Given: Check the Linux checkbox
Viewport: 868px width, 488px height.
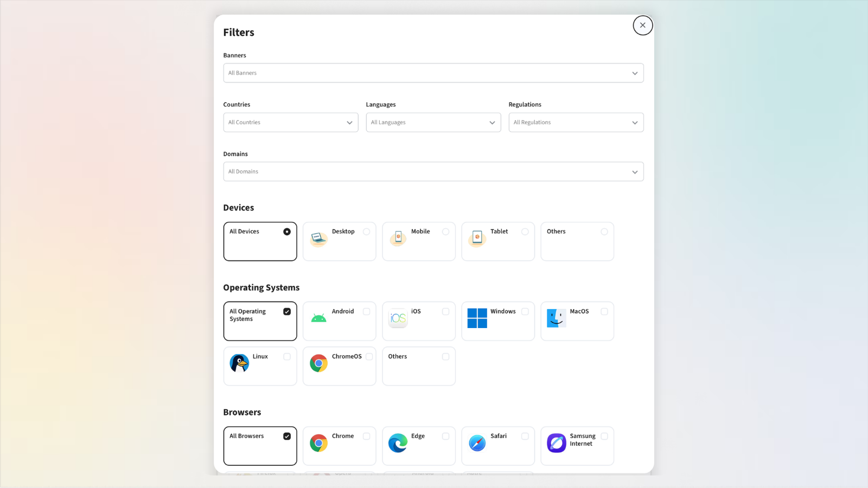Looking at the screenshot, I should 287,357.
